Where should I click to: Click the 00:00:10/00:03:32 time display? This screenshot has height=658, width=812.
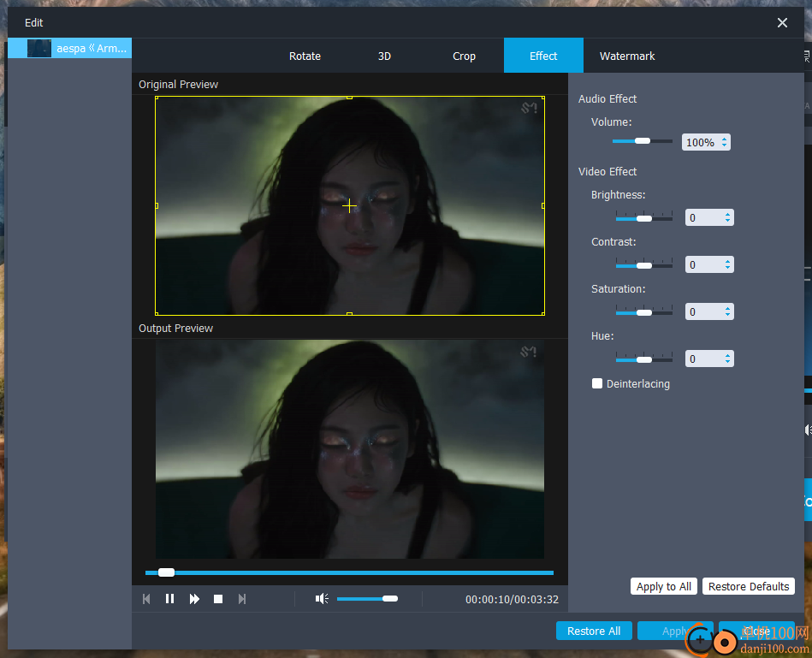tap(512, 600)
